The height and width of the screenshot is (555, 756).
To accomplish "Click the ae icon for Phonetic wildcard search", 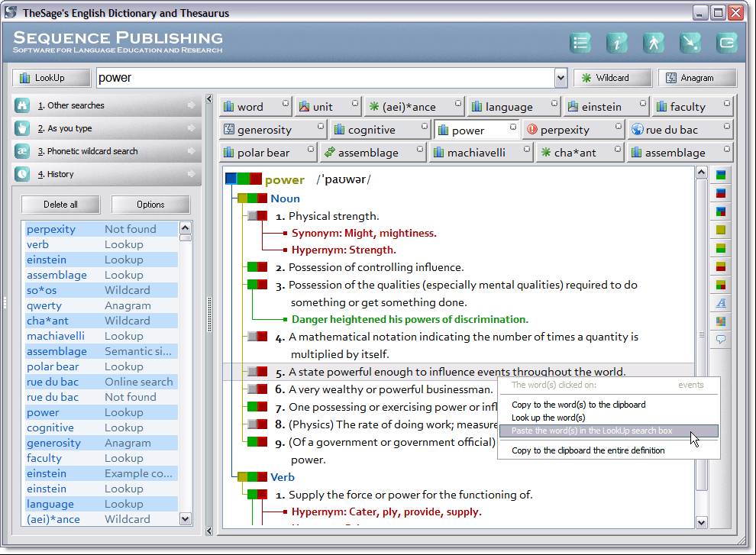I will 22,151.
